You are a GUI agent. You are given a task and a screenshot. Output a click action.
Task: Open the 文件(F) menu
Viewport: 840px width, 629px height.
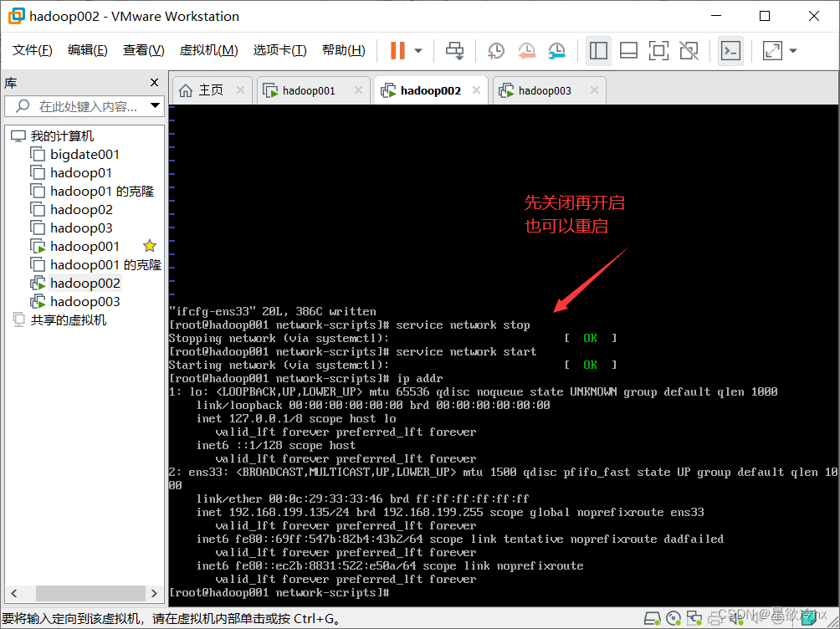[32, 50]
